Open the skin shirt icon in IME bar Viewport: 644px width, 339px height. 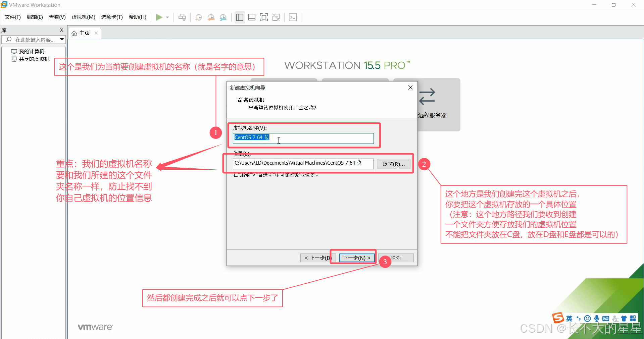[x=624, y=319]
